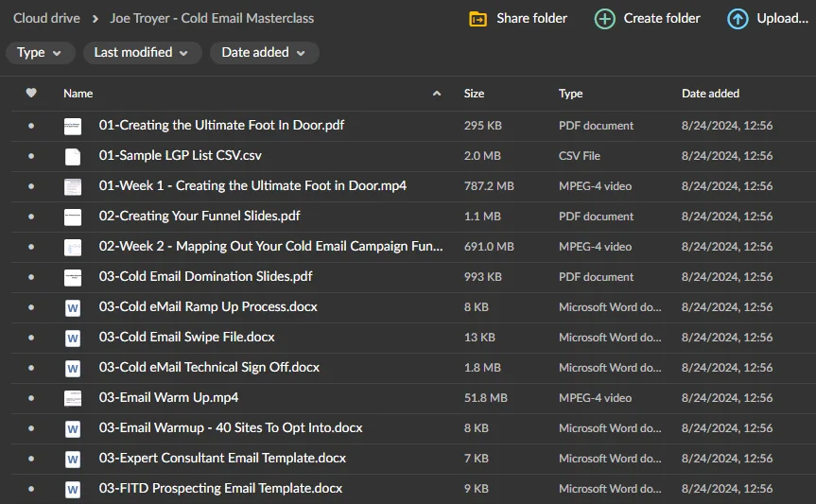The image size is (816, 504).
Task: Open the Last modified filter dropdown
Action: click(x=142, y=53)
